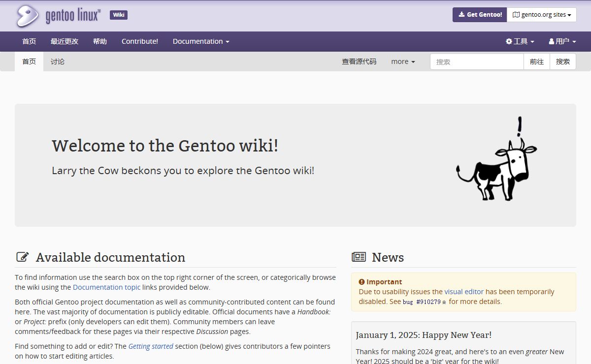The height and width of the screenshot is (364, 591).
Task: Focus the 搜索 search input field
Action: point(477,61)
